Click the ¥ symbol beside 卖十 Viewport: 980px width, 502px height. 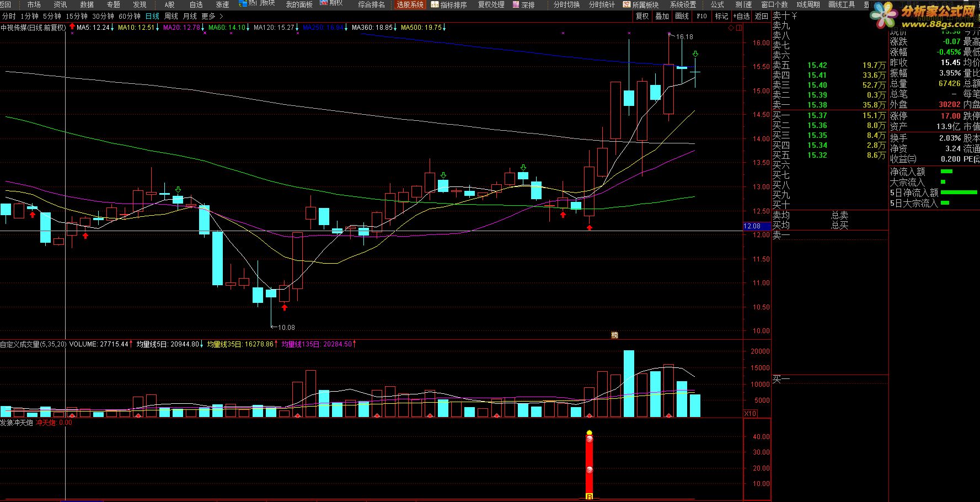click(794, 16)
